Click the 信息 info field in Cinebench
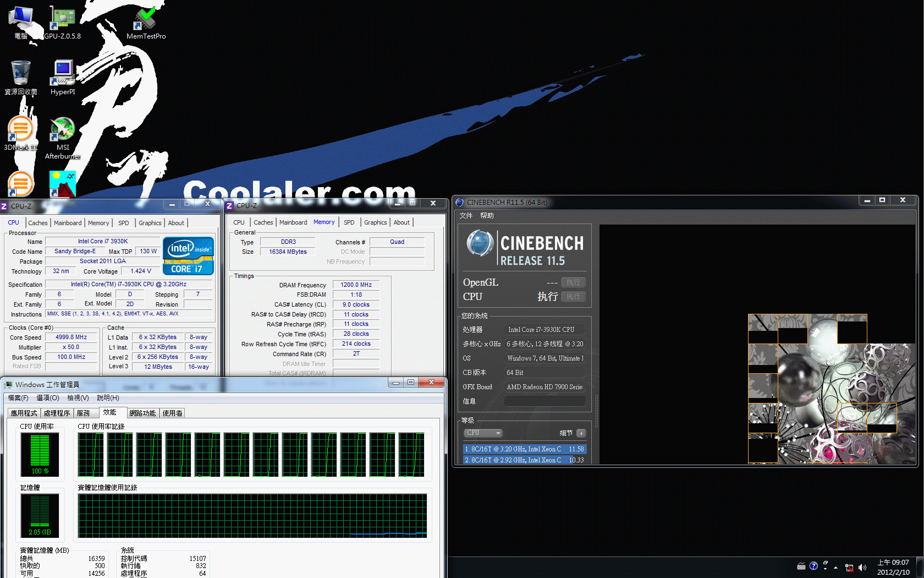This screenshot has width=924, height=578. click(544, 401)
